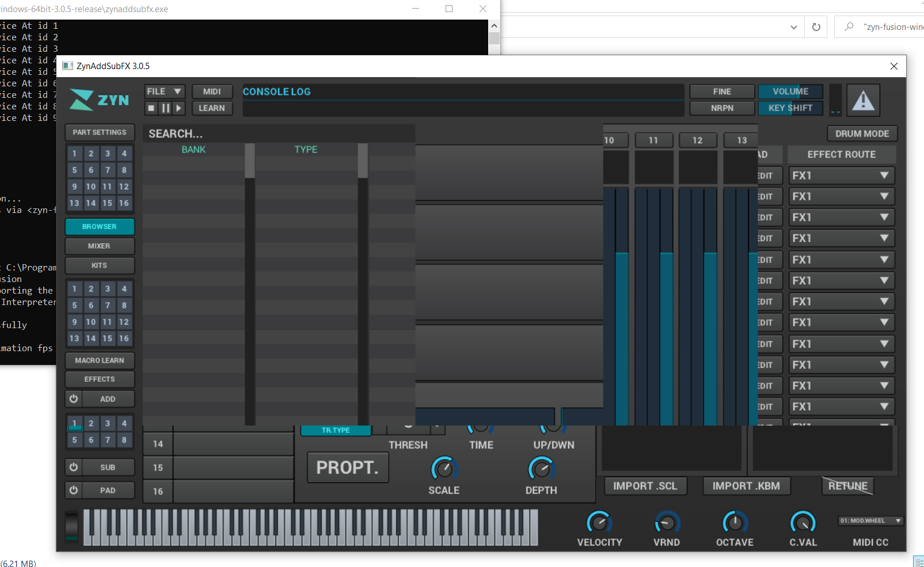The height and width of the screenshot is (567, 924).
Task: Open the fourth FX1 effect route dropdown
Action: (841, 238)
